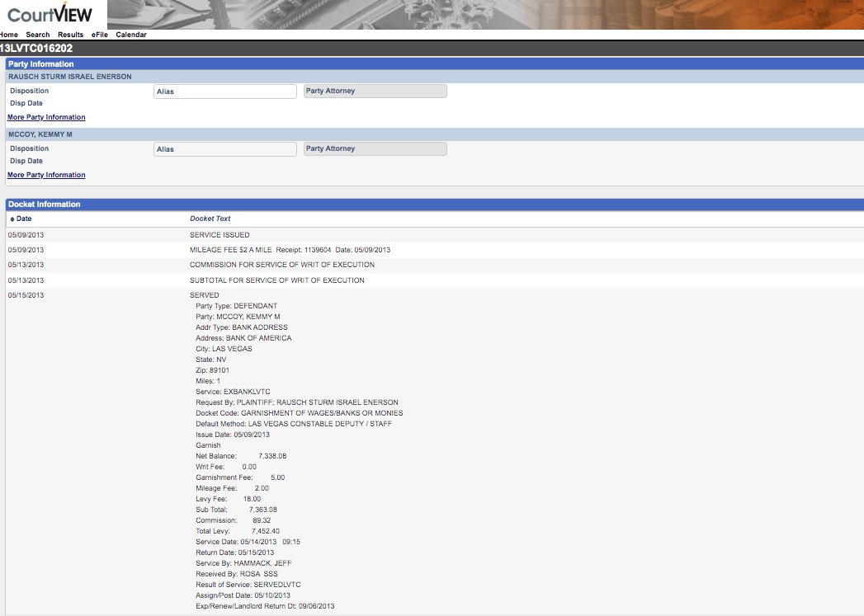Click MILEAGE FEE $2 A MILE entry
The image size is (864, 616).
pos(290,250)
